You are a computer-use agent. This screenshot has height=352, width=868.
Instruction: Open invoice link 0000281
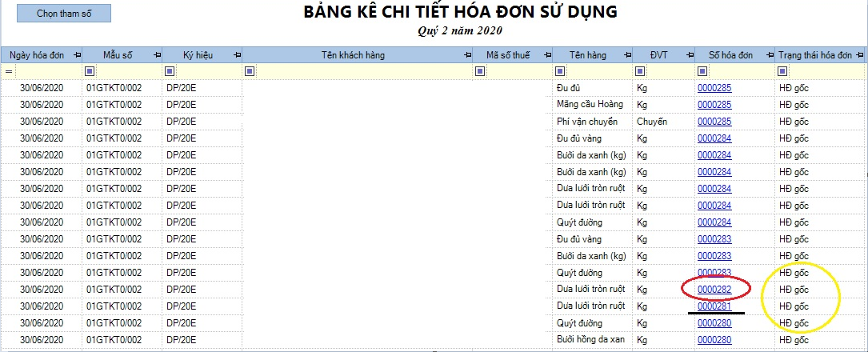(x=714, y=306)
